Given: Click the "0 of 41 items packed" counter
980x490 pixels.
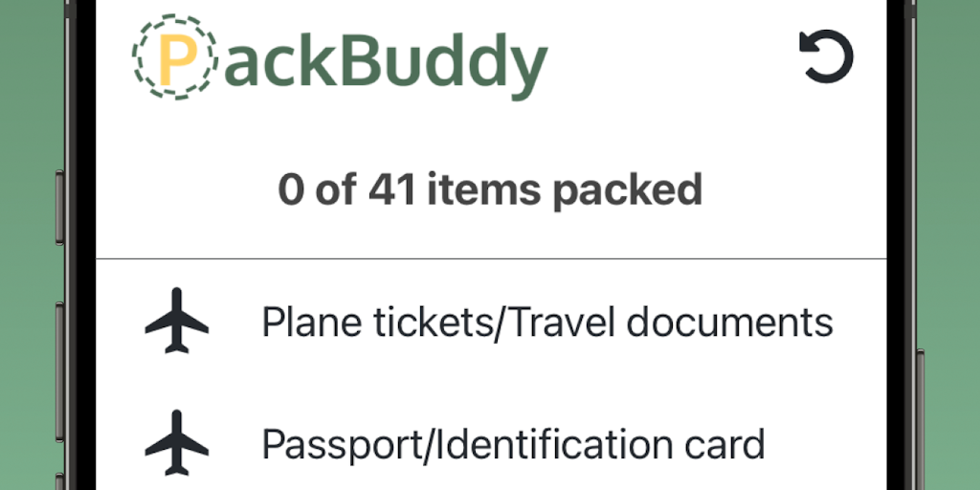Looking at the screenshot, I should point(490,189).
